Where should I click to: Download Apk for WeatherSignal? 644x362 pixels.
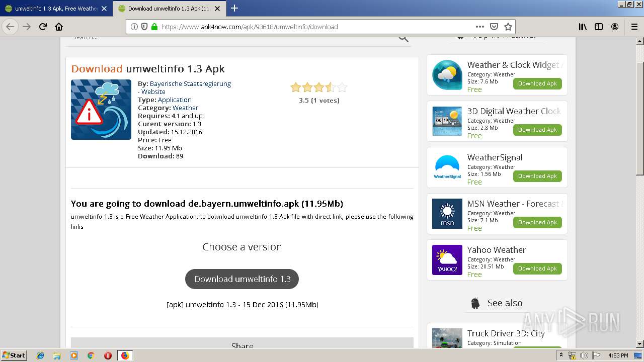[x=537, y=176]
